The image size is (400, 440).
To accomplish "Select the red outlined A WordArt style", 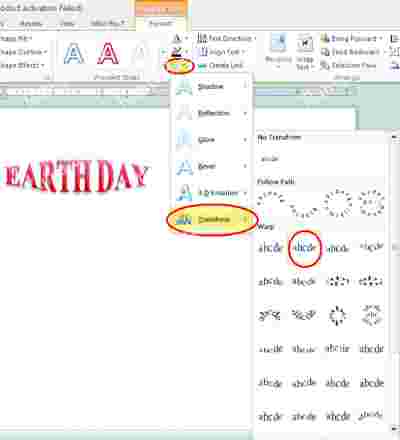I will [108, 53].
